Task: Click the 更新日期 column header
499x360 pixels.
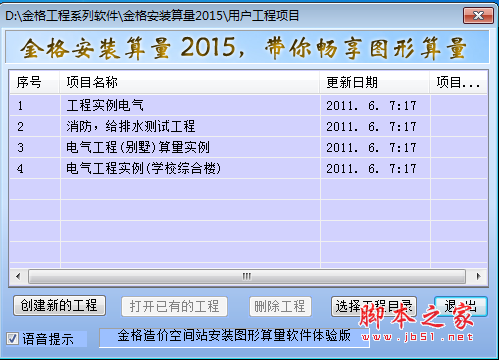Action: (x=375, y=82)
